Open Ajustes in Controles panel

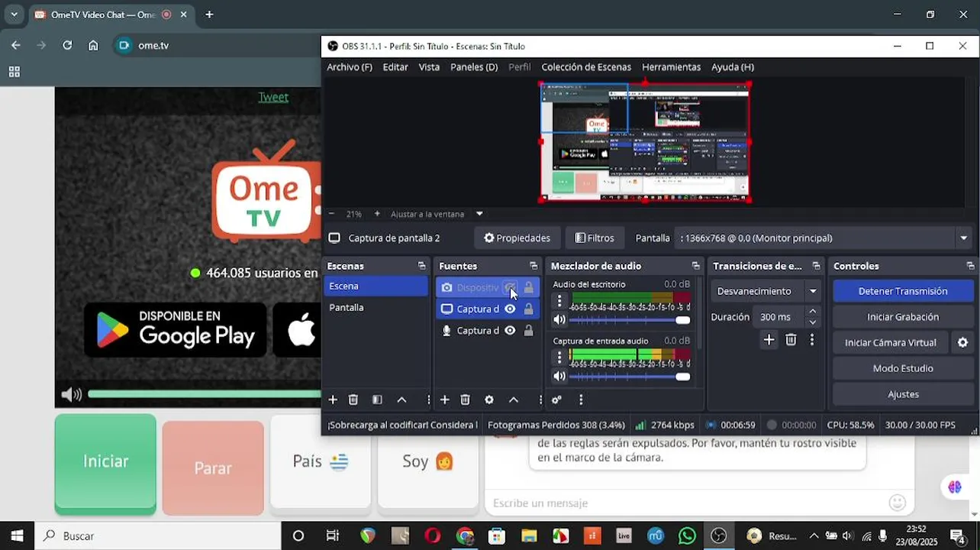903,394
